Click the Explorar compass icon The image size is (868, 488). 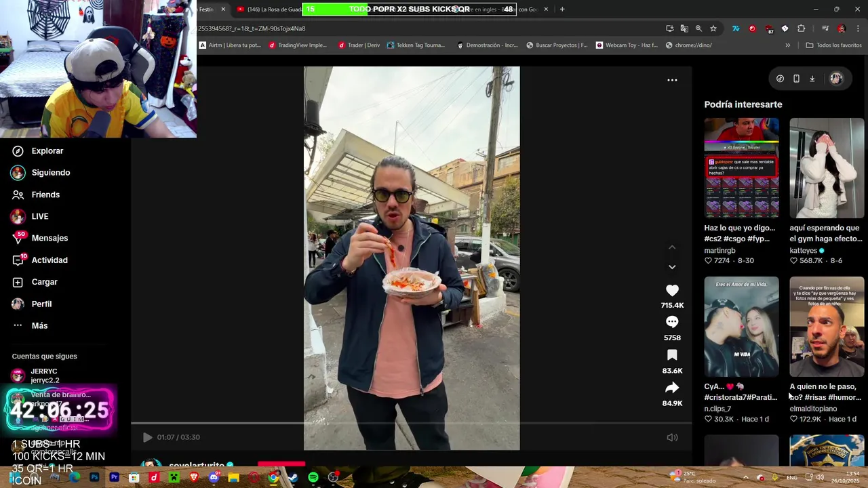pos(18,150)
